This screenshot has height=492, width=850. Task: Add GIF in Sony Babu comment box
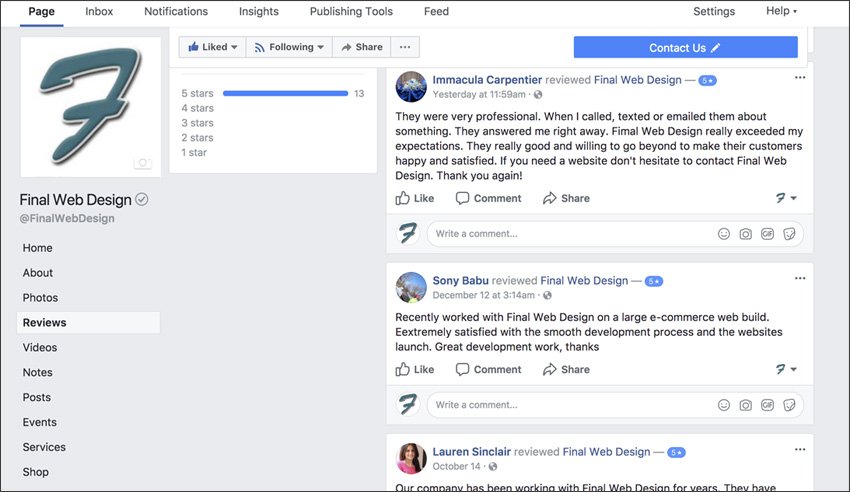click(x=767, y=405)
